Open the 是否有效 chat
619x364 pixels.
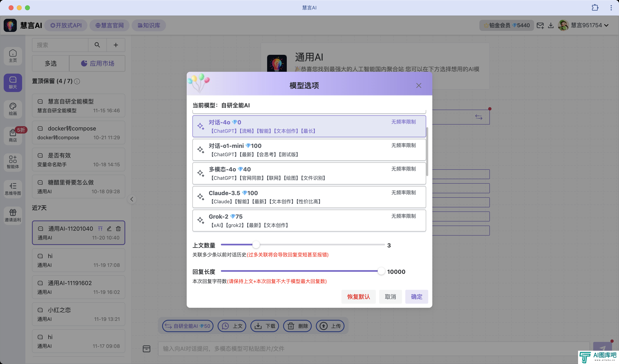point(79,160)
